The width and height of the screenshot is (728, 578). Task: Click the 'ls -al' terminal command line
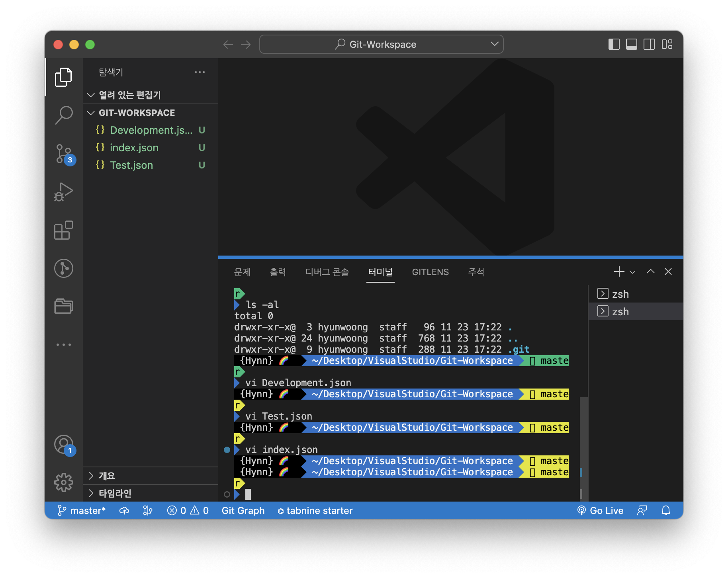(x=262, y=305)
